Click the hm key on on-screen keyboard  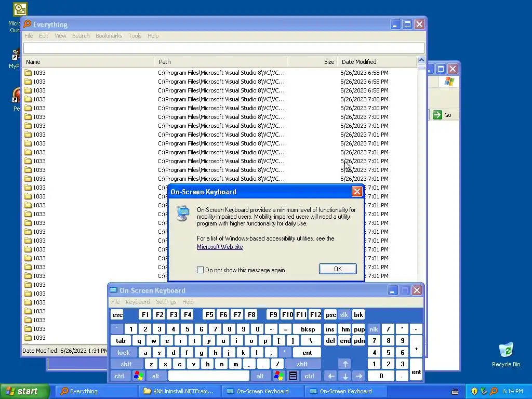(x=345, y=329)
